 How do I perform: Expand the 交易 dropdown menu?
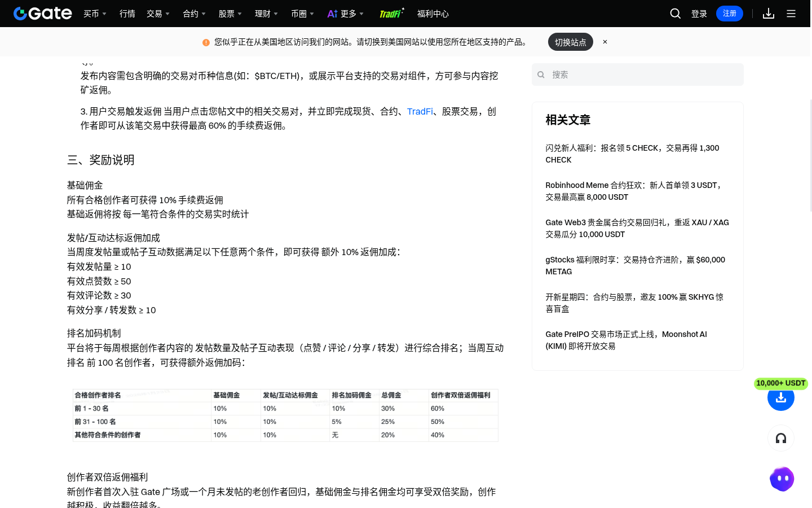[158, 14]
